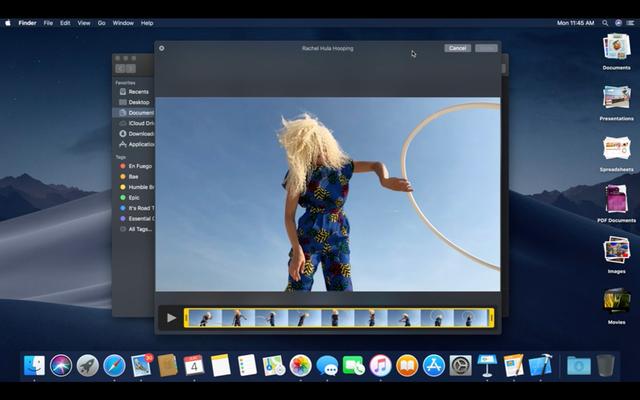Open App Store from the Dock
The width and height of the screenshot is (640, 400).
point(433,365)
